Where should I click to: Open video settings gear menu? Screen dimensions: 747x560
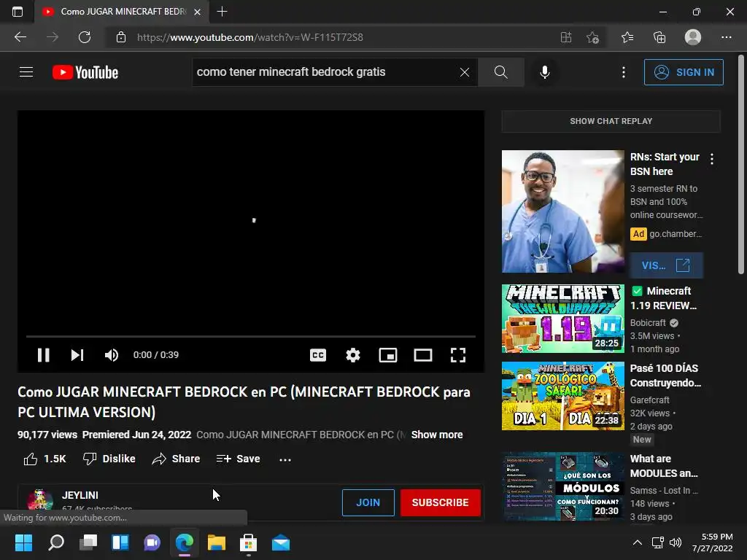pos(352,355)
